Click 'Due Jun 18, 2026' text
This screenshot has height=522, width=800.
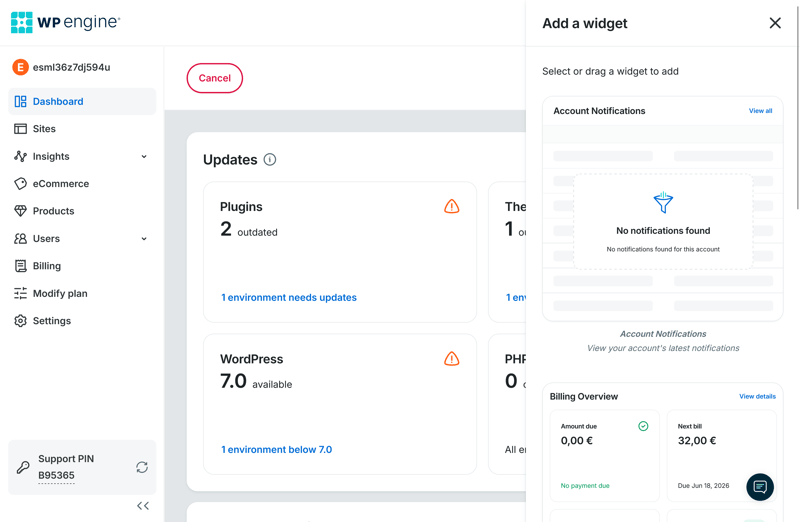tap(703, 486)
